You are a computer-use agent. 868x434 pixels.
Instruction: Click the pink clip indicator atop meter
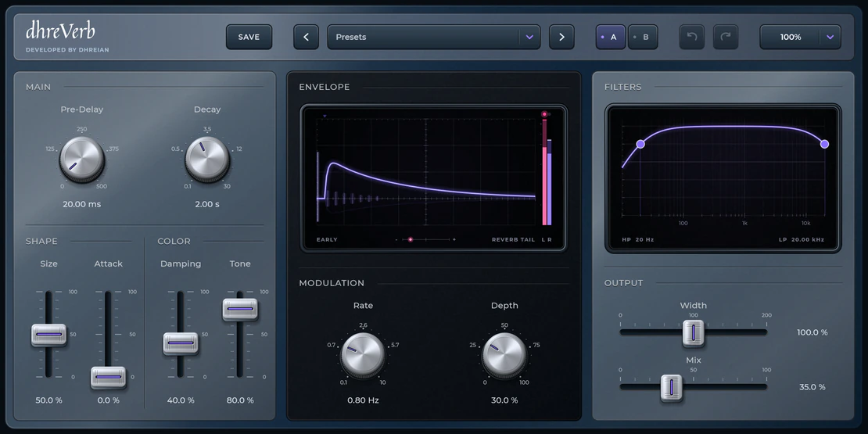click(x=544, y=114)
